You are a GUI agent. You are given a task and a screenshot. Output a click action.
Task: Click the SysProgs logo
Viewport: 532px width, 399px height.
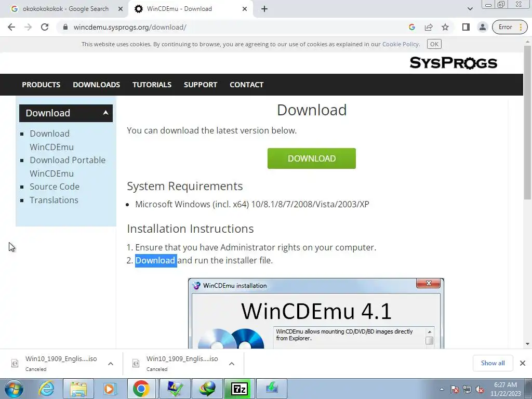coord(453,63)
